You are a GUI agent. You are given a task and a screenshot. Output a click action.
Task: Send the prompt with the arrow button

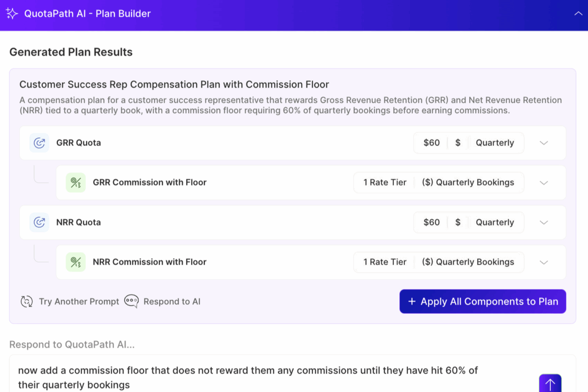tap(550, 384)
